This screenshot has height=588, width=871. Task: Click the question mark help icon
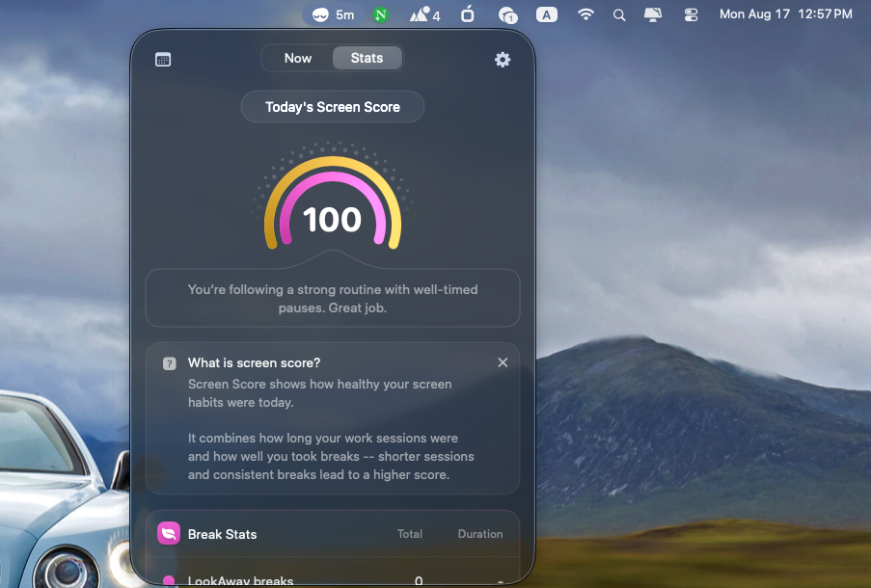tap(169, 363)
